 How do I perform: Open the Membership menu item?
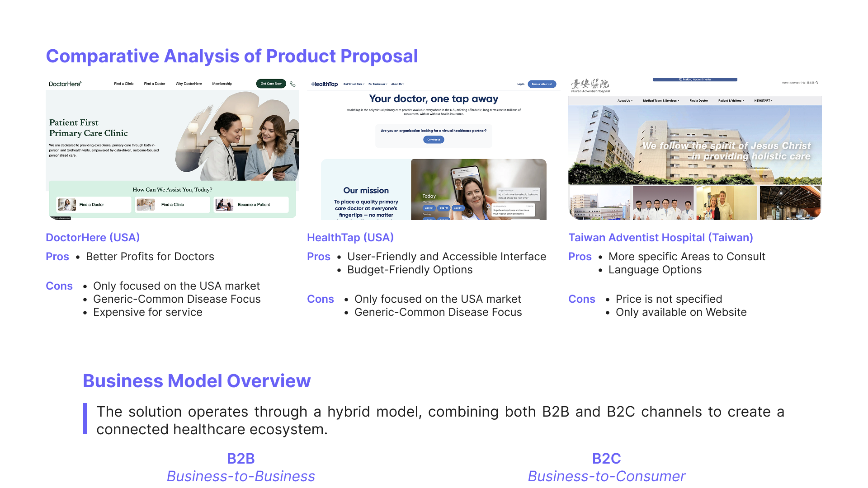222,84
